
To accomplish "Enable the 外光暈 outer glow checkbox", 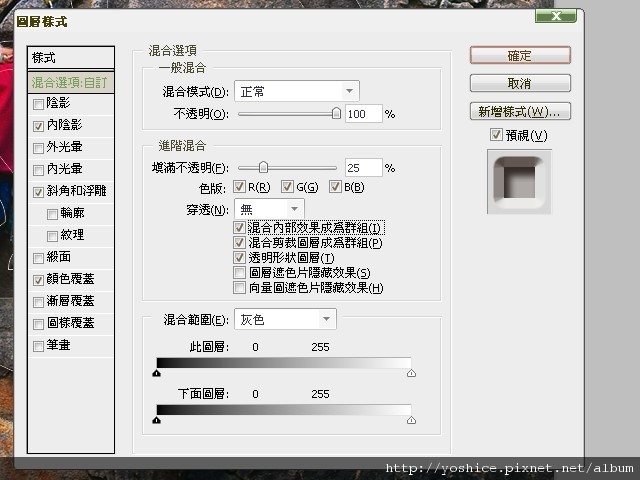I will [x=38, y=148].
